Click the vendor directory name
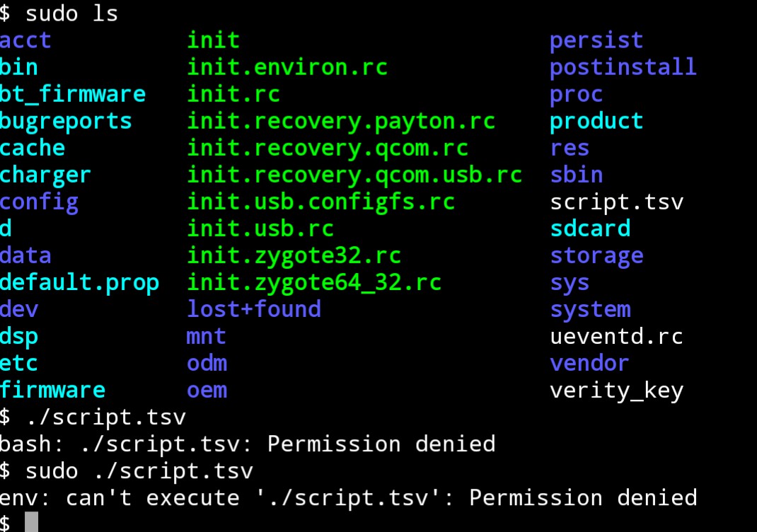This screenshot has height=532, width=757. [589, 363]
